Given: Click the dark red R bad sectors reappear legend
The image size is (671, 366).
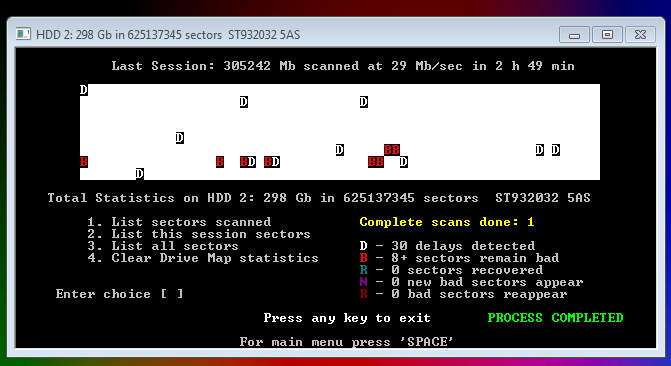Looking at the screenshot, I should pyautogui.click(x=463, y=294).
